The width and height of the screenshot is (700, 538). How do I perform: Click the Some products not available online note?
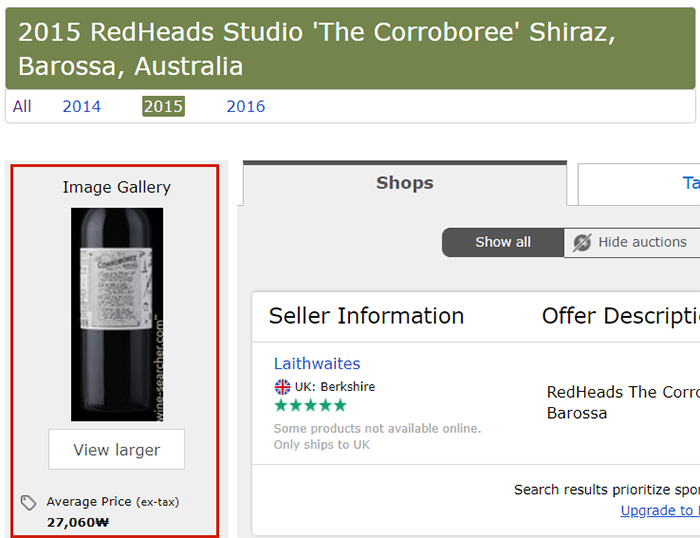tap(378, 429)
